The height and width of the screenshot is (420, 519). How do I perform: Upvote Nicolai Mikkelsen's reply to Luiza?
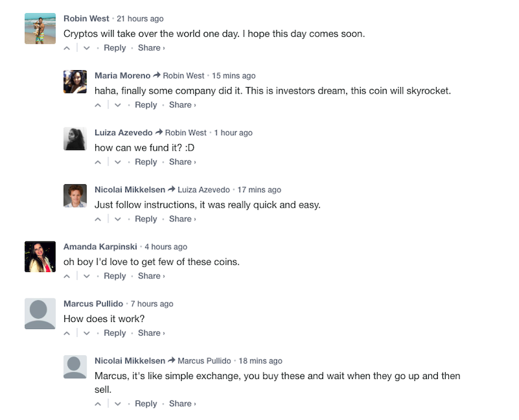pyautogui.click(x=98, y=219)
